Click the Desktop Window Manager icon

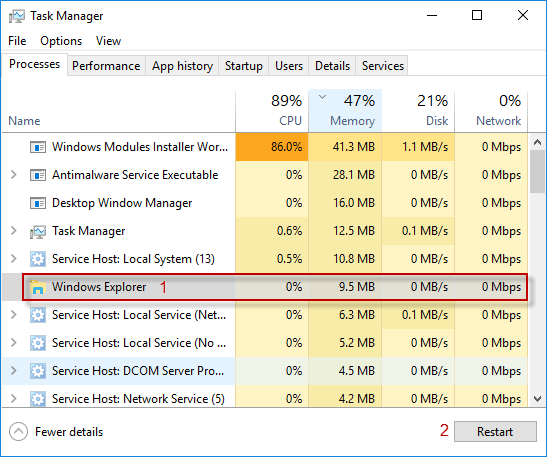[38, 203]
